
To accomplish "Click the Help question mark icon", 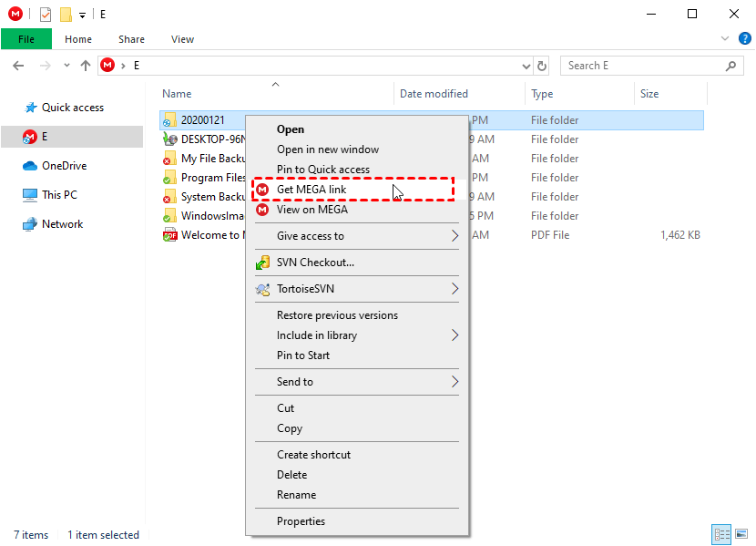I will [x=745, y=39].
